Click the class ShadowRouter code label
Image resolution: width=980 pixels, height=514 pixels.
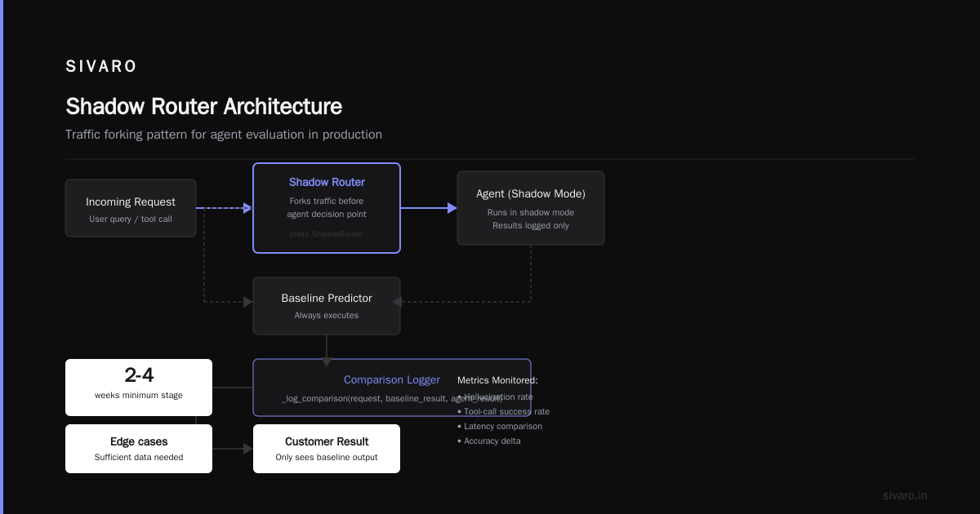tap(327, 234)
